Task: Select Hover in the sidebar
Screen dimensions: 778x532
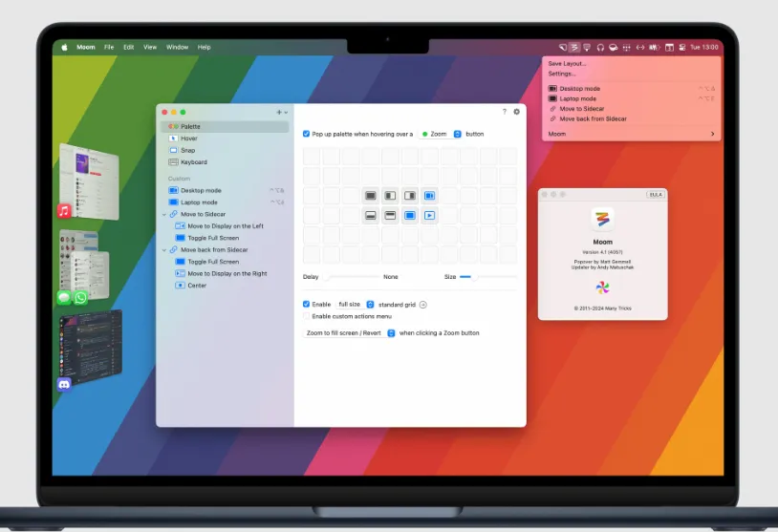Action: point(226,138)
